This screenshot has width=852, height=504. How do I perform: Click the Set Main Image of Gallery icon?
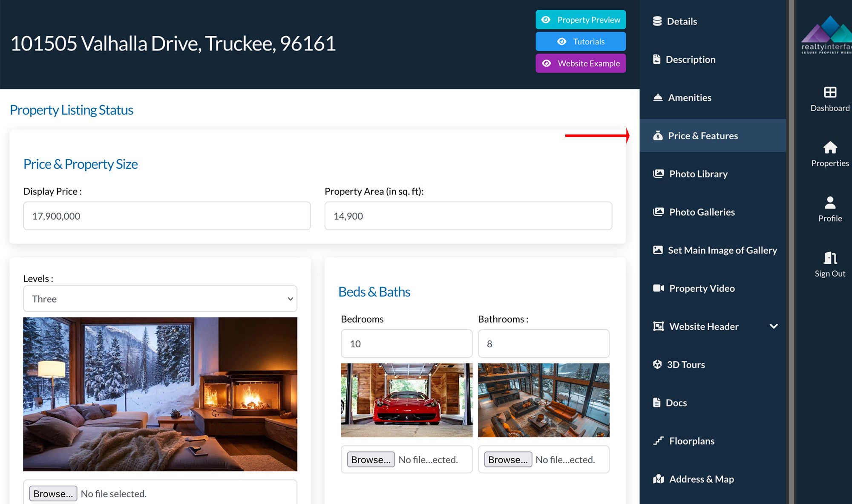coord(659,250)
